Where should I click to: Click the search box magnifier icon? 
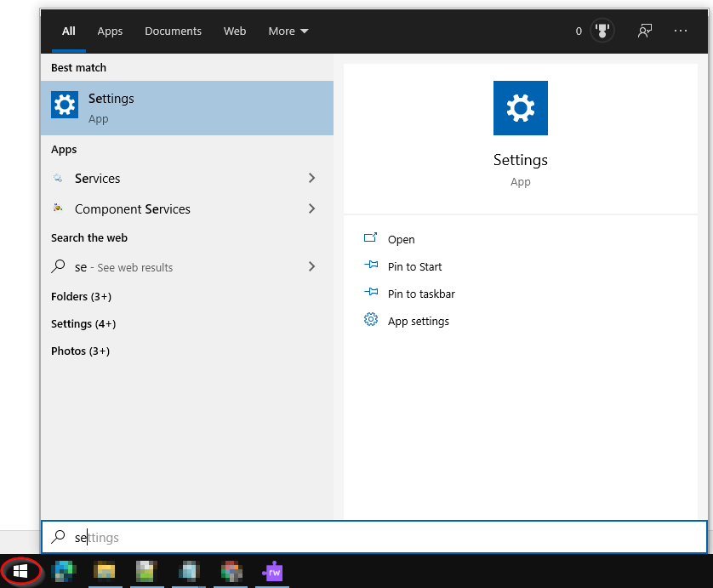58,537
